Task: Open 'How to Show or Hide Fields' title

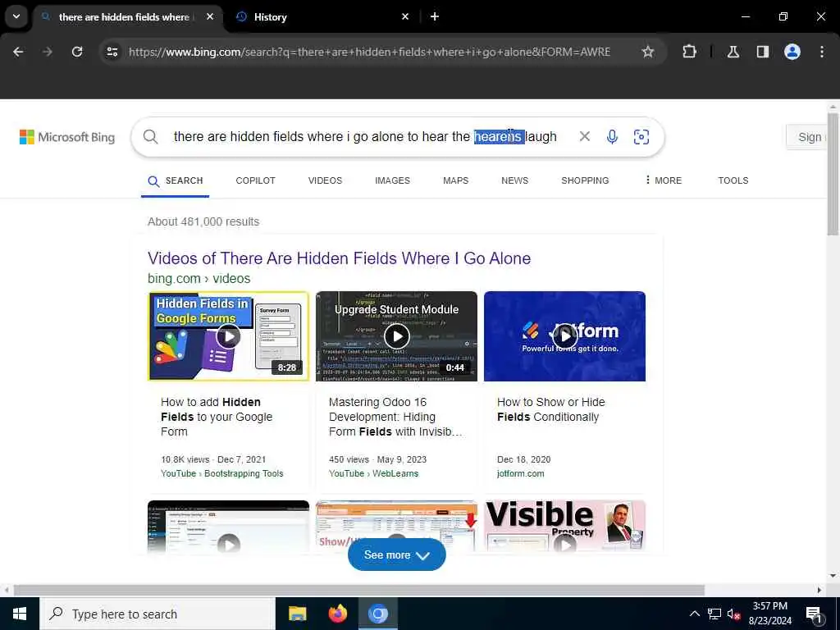Action: pyautogui.click(x=550, y=409)
